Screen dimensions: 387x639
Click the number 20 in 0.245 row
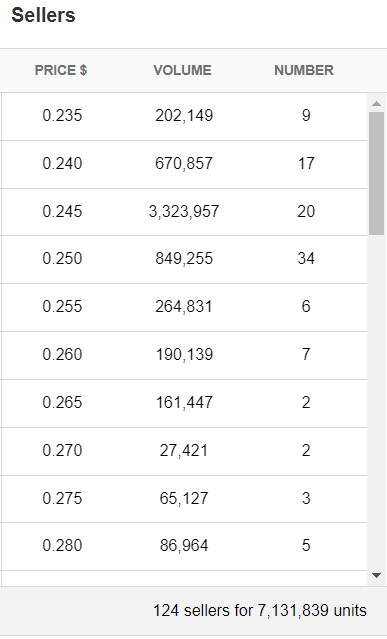pyautogui.click(x=306, y=212)
